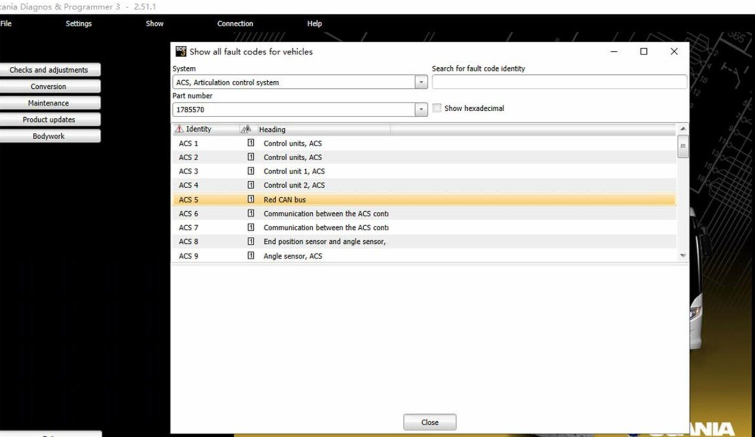Viewport: 755px width, 437px height.
Task: Enable the Show hexadecimal checkbox
Action: 437,108
